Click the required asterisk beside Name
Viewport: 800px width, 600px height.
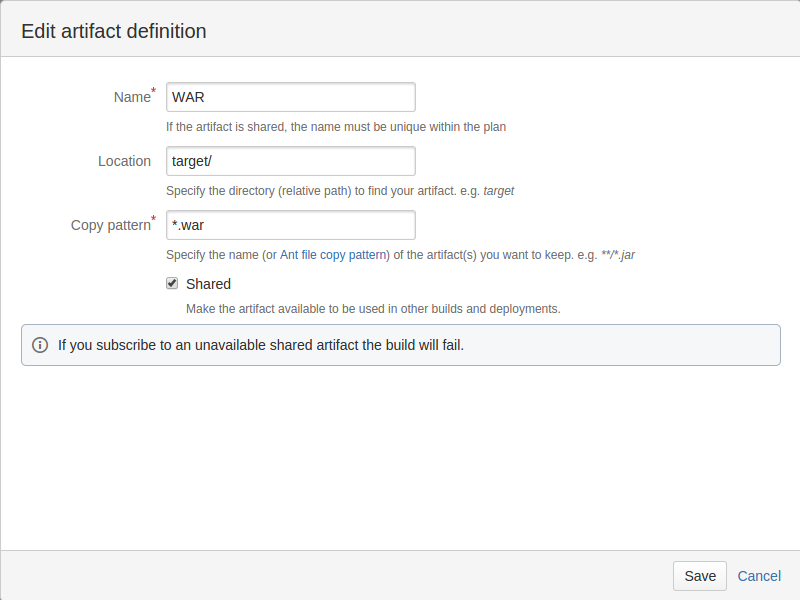153,91
